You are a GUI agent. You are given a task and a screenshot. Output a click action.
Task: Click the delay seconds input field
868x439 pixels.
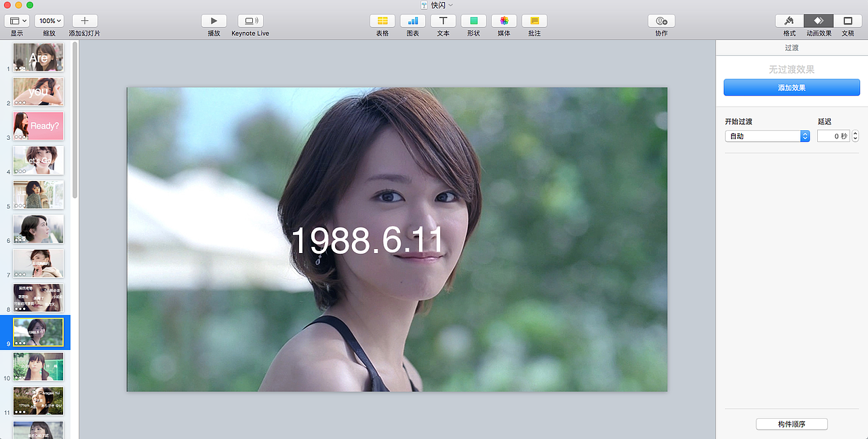click(x=833, y=136)
